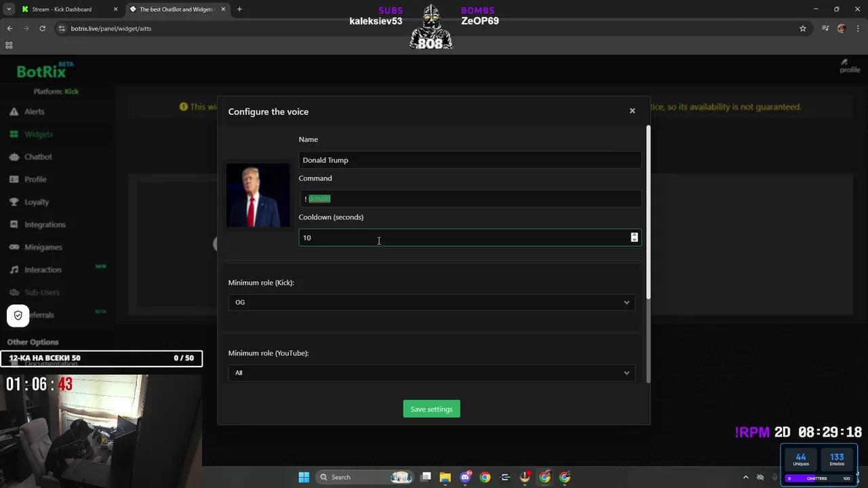This screenshot has width=868, height=488.
Task: Click the Save settings button
Action: point(431,409)
